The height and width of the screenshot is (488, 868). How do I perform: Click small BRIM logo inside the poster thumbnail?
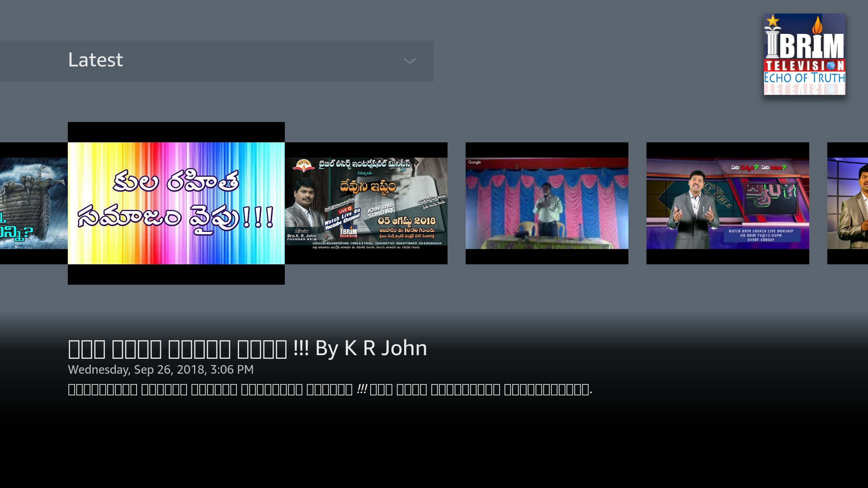pyautogui.click(x=349, y=232)
